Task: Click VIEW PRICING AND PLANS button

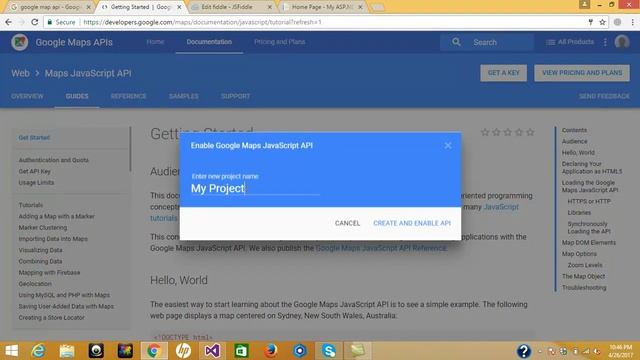Action: [x=582, y=73]
